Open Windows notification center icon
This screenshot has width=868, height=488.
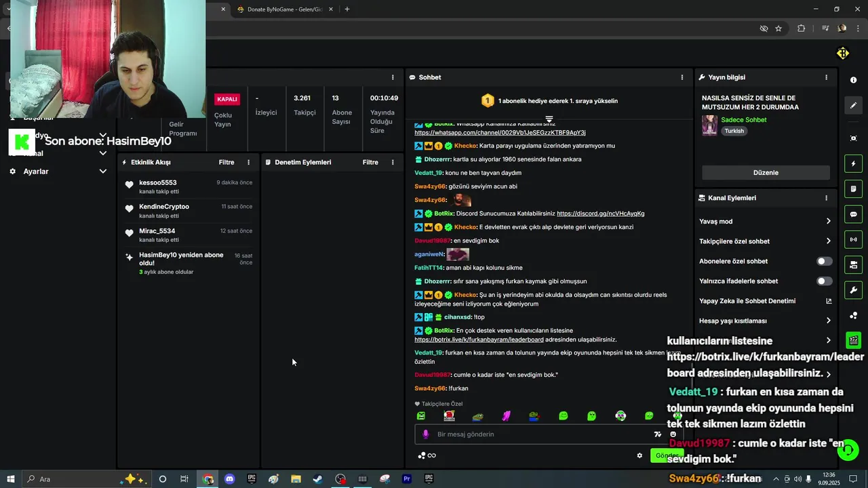tap(853, 479)
